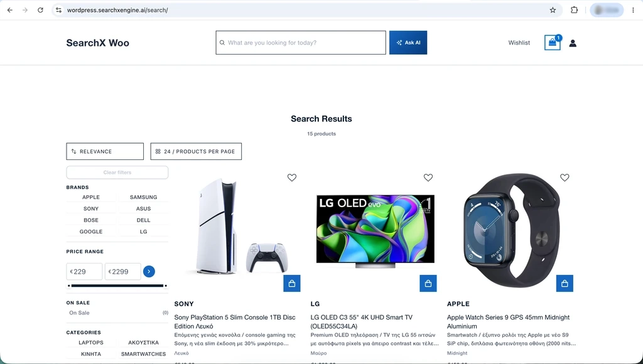
Task: Open the user account icon
Action: [573, 43]
